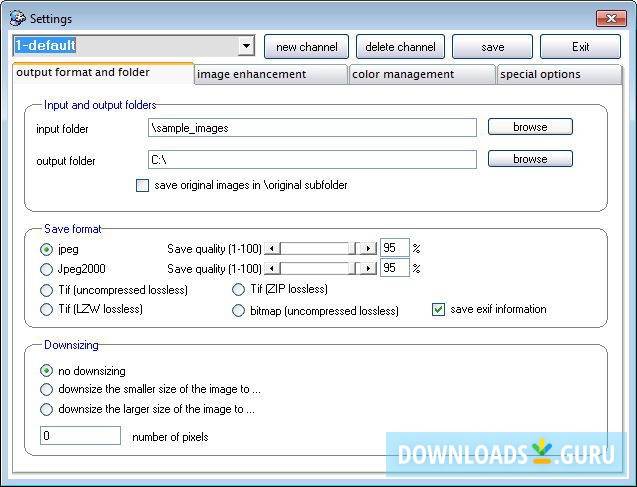Select Tif uncompressed lossless format
Screen dimensions: 637x487
[46, 290]
